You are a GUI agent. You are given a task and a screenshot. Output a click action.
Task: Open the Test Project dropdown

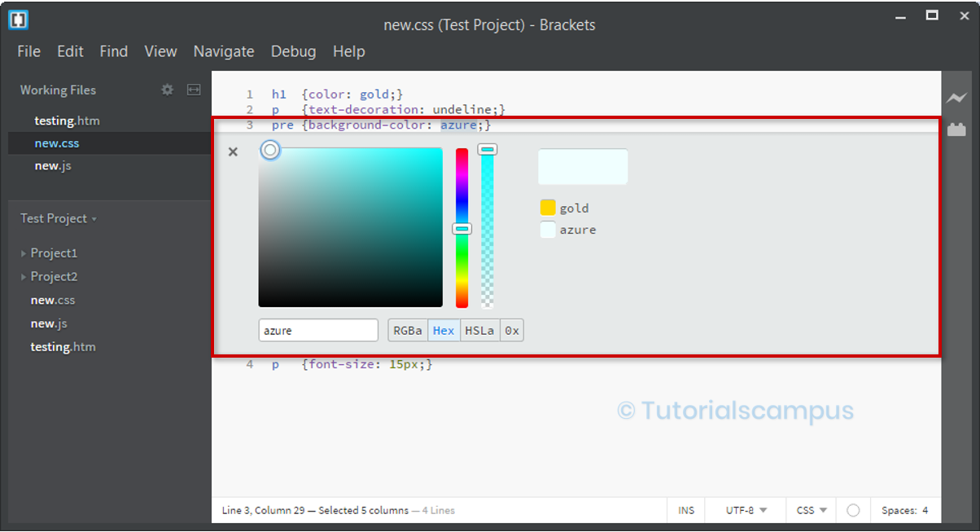(x=59, y=218)
